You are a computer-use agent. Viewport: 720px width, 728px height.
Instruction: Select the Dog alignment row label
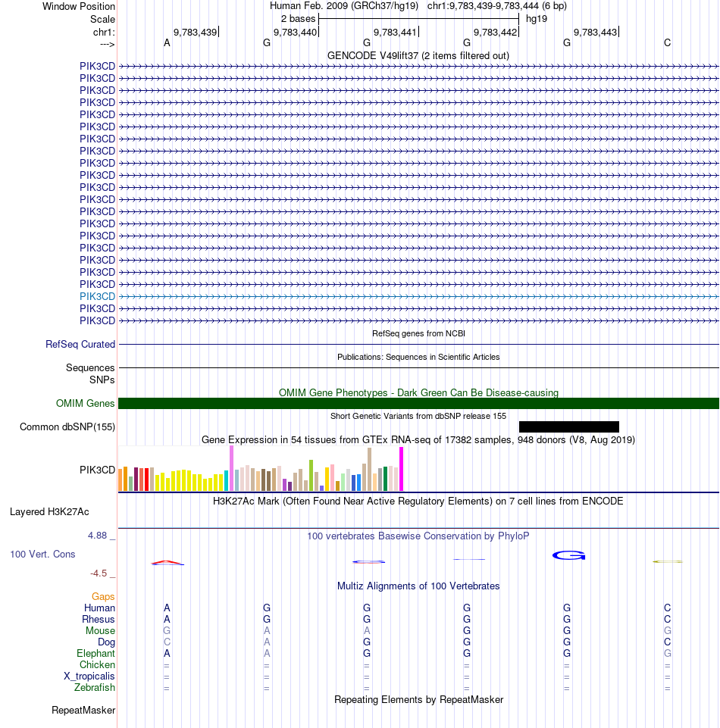(106, 642)
